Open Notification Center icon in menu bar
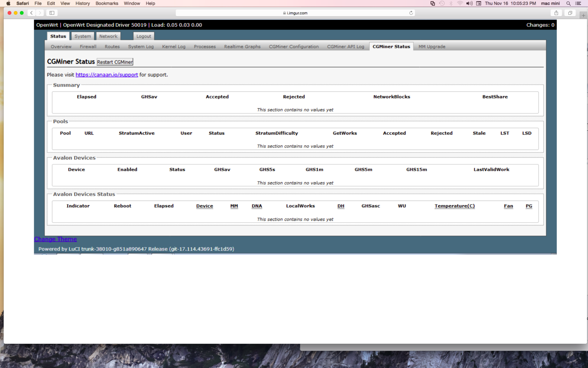Screen dimensions: 588x368 pos(578,3)
